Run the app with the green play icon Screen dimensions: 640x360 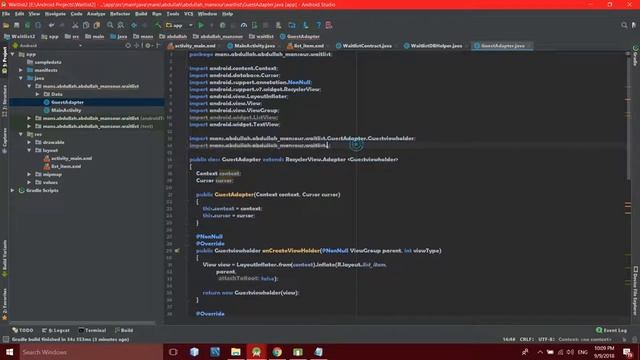[201, 25]
